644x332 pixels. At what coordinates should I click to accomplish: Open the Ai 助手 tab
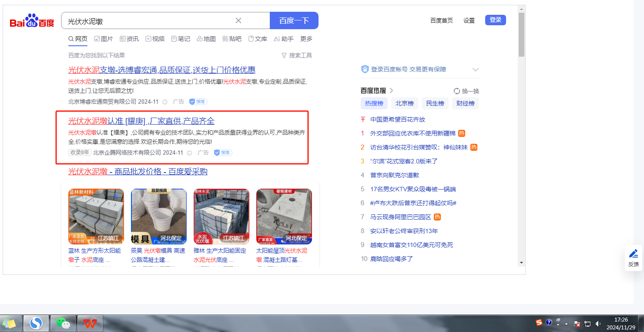coord(284,39)
